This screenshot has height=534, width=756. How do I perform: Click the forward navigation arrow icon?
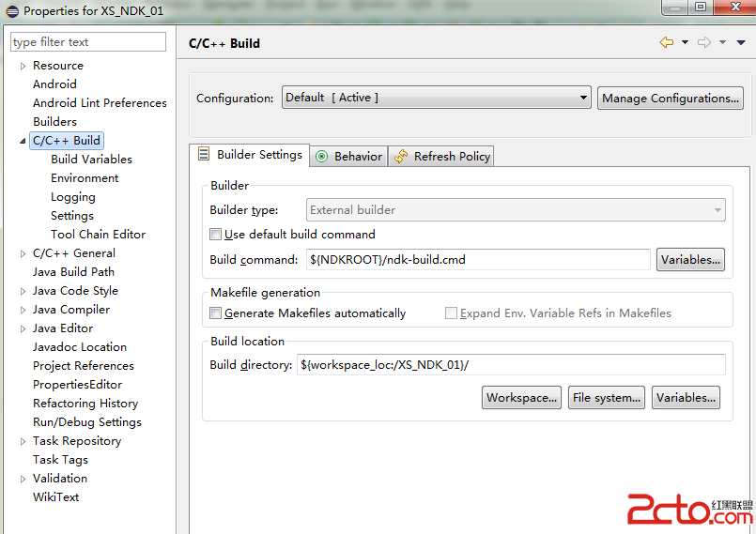704,42
